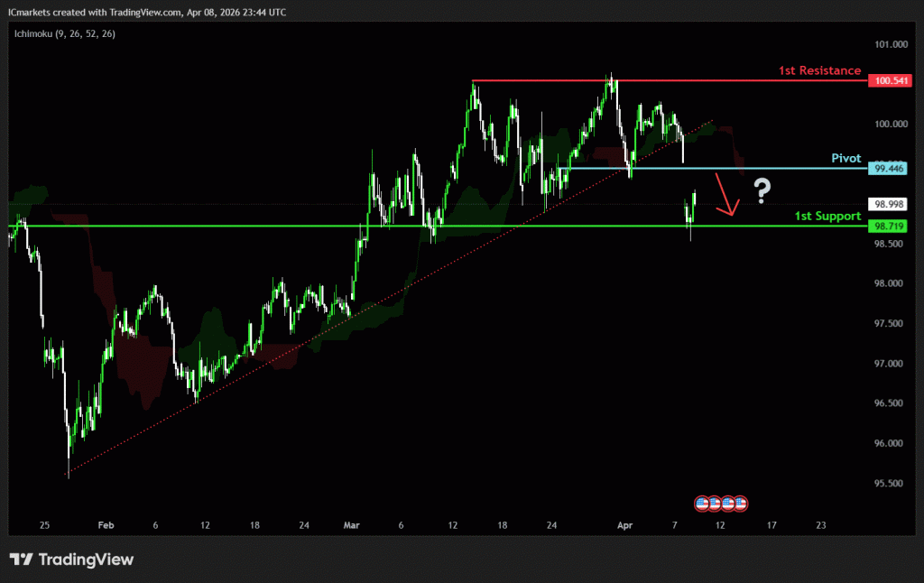Select the Apr label on the time axis
Screen dimensions: 924x583
(624, 524)
